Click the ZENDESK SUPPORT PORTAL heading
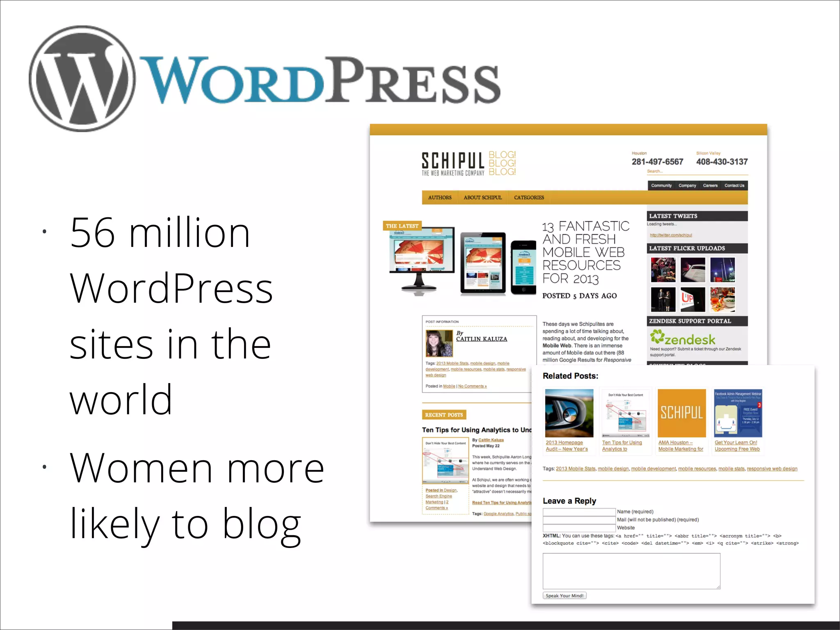The height and width of the screenshot is (630, 840). click(697, 321)
